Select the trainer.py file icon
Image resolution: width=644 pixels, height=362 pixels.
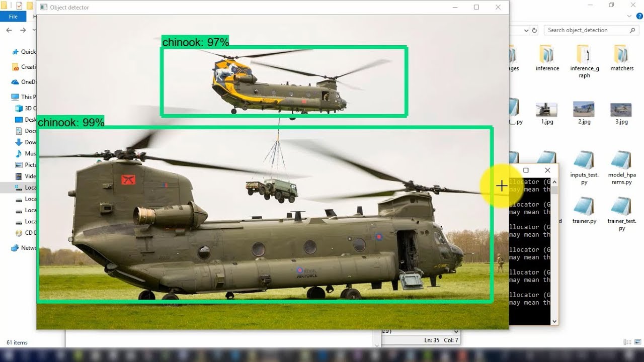click(x=584, y=206)
